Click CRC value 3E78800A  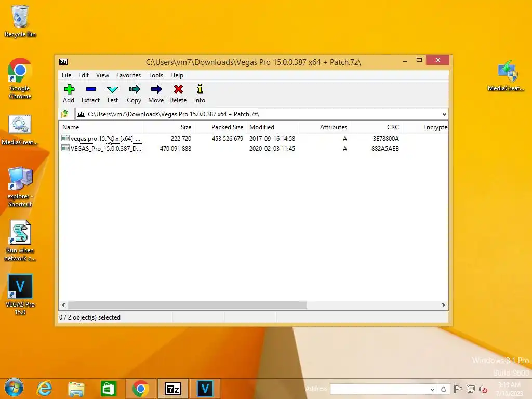click(x=386, y=138)
